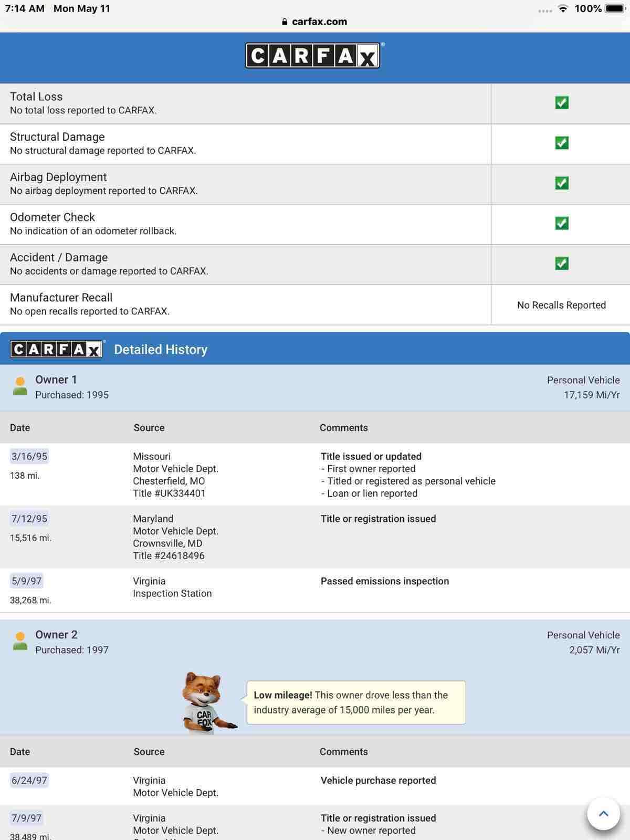
Task: Click 'Passed emissions inspection' comment
Action: pyautogui.click(x=385, y=581)
